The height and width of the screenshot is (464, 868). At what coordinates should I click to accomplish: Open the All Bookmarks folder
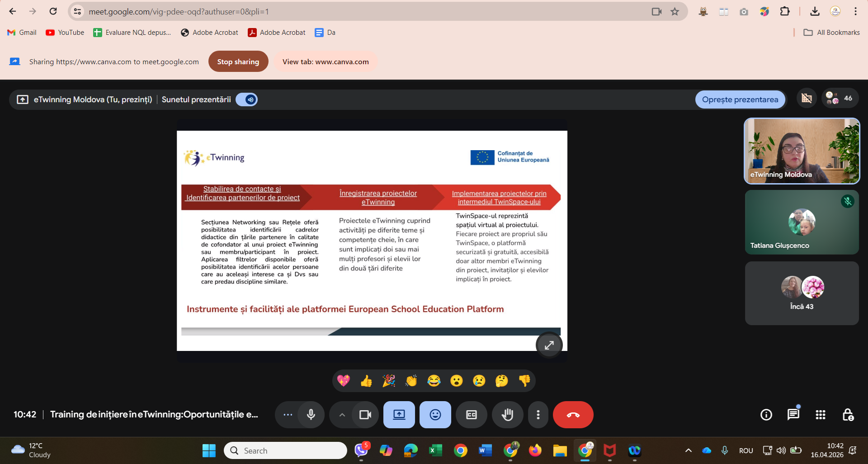click(831, 33)
